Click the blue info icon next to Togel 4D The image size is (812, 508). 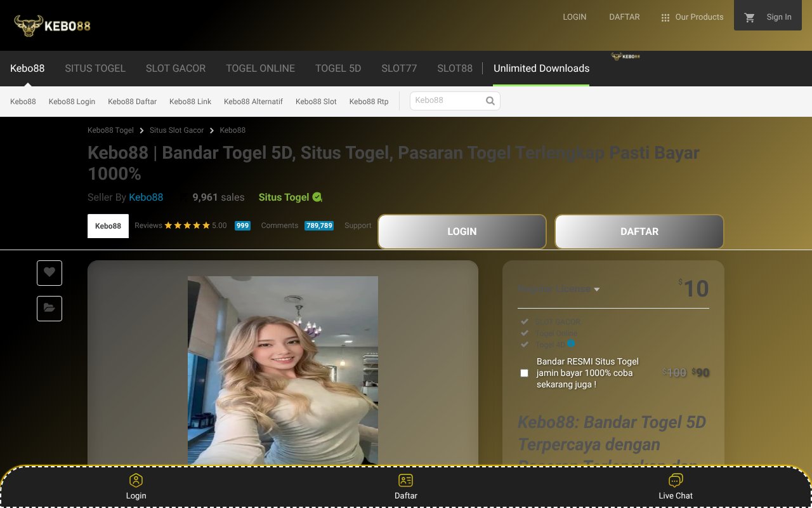pos(570,343)
